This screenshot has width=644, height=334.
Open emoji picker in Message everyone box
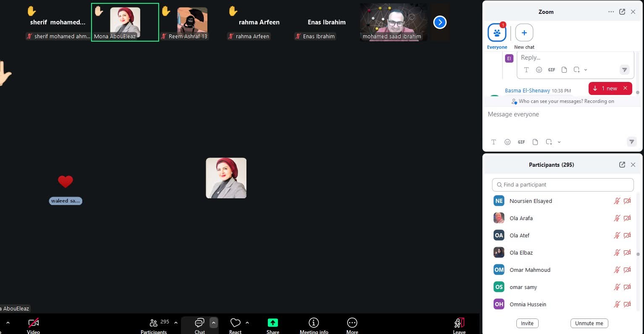click(x=508, y=142)
